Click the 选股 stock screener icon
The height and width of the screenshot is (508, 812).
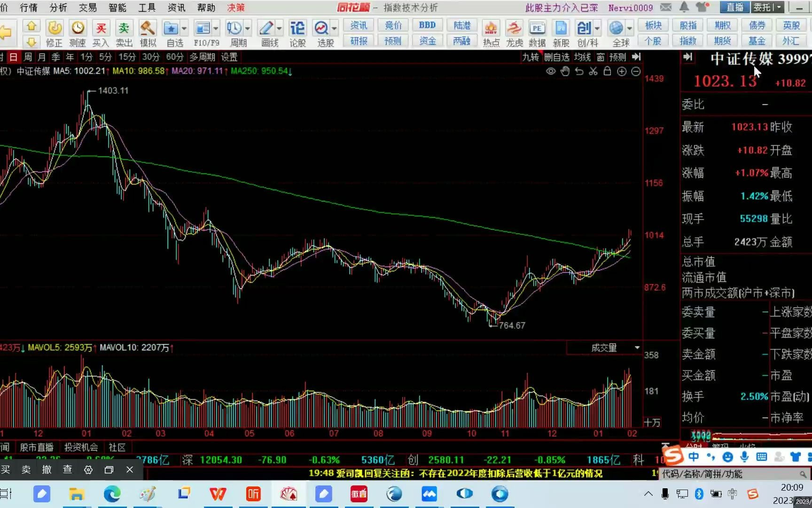pyautogui.click(x=321, y=28)
